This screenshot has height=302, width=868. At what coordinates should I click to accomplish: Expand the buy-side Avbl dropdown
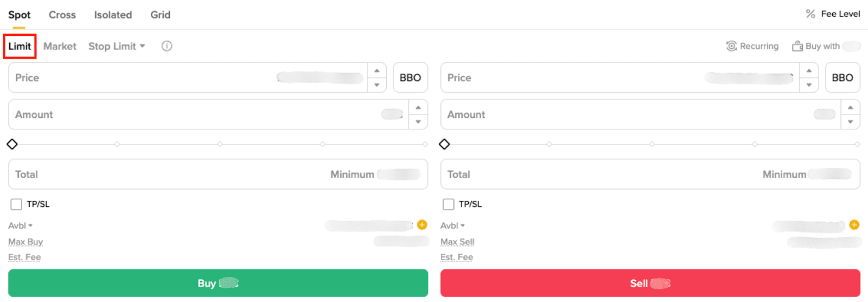[x=30, y=225]
